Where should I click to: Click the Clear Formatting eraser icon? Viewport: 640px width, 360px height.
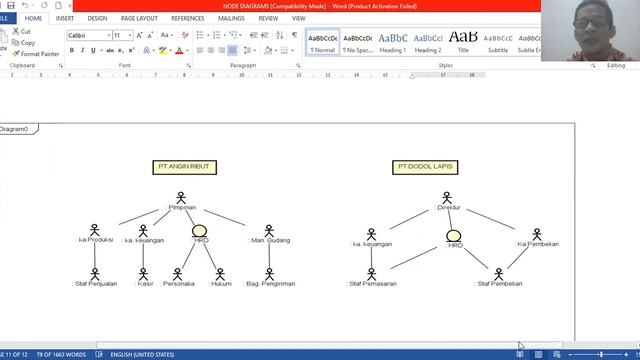pos(185,36)
